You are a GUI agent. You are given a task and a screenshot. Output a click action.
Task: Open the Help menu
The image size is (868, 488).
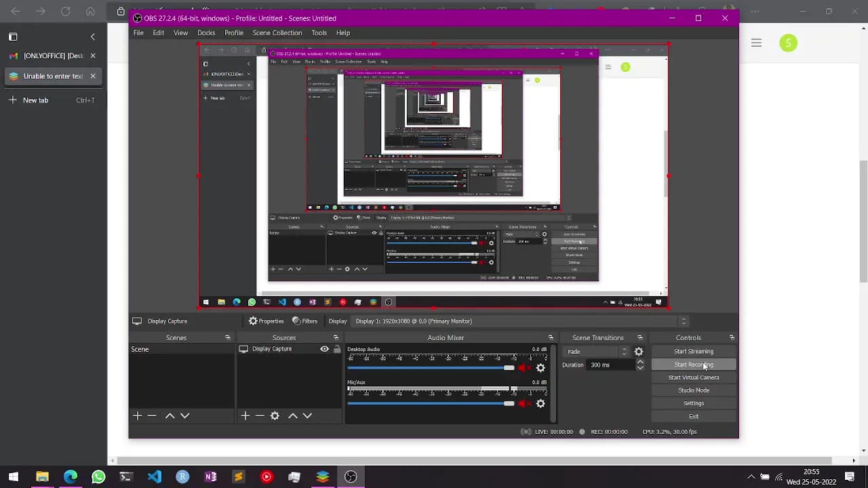[x=343, y=33]
